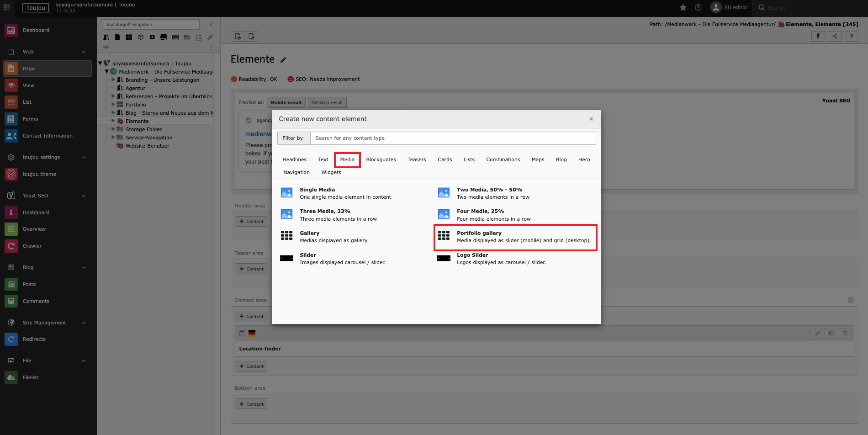This screenshot has height=435, width=868.
Task: Open the Widgets tab
Action: click(331, 172)
